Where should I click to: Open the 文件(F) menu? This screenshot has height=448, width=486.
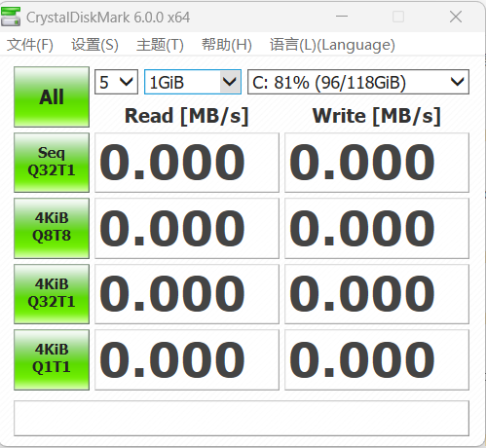(x=30, y=45)
